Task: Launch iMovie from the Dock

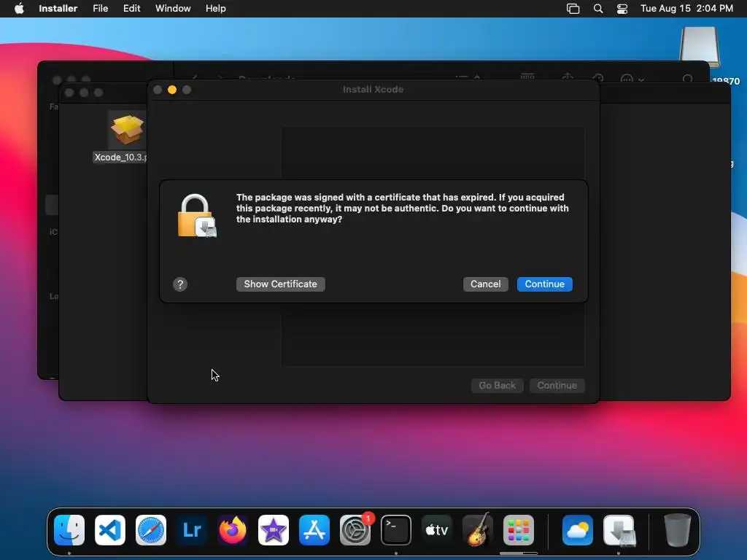Action: [274, 530]
